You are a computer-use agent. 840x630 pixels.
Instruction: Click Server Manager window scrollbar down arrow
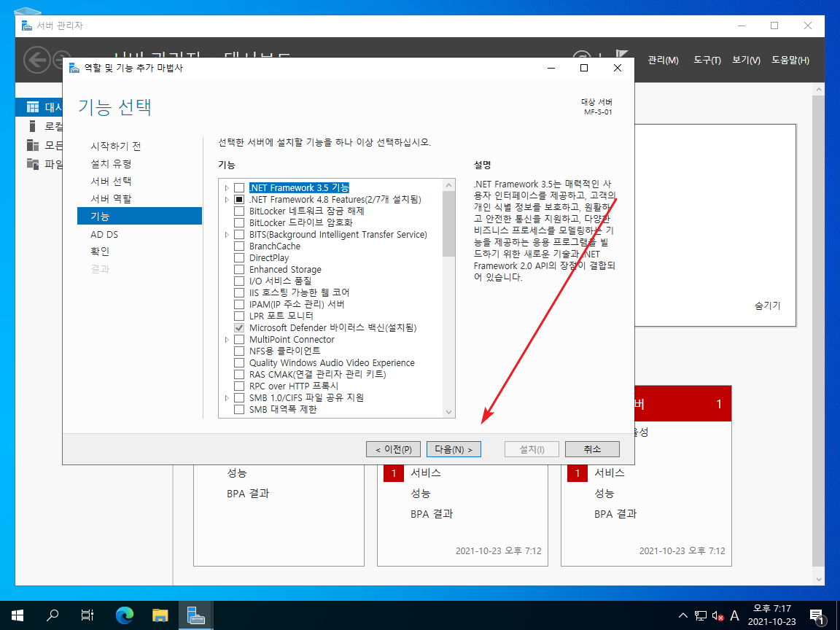(x=819, y=579)
